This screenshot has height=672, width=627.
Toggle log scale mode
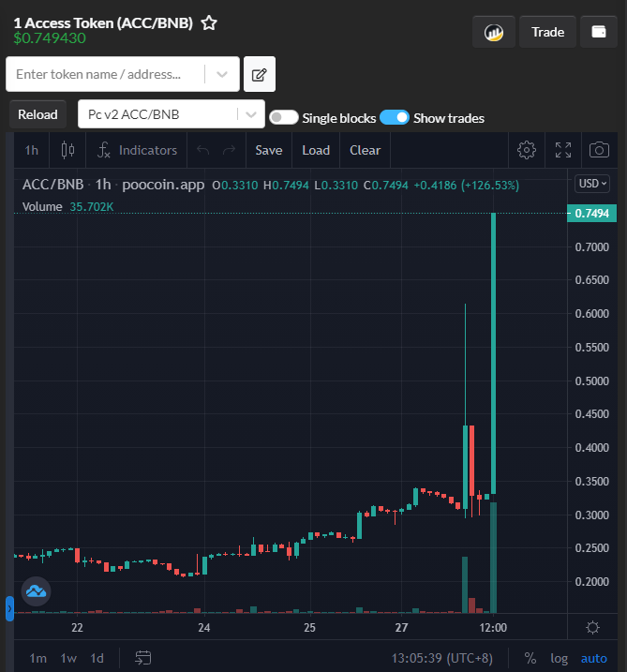coord(559,658)
